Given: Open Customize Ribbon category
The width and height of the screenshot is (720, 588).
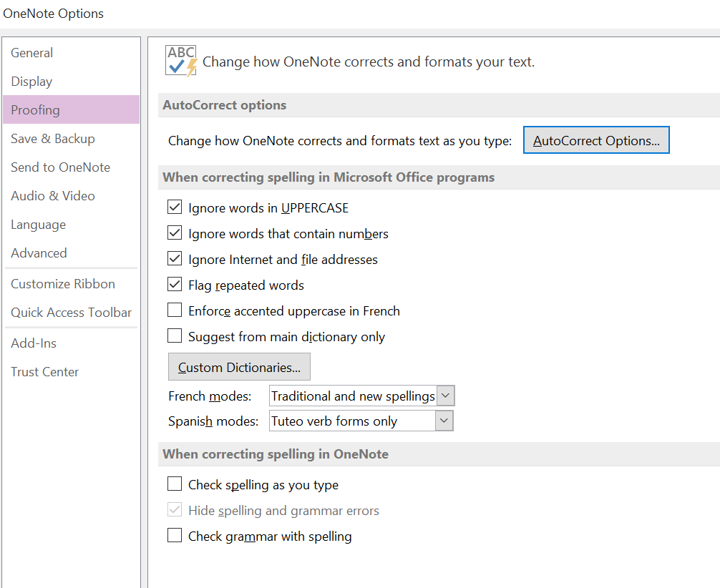Looking at the screenshot, I should click(71, 284).
